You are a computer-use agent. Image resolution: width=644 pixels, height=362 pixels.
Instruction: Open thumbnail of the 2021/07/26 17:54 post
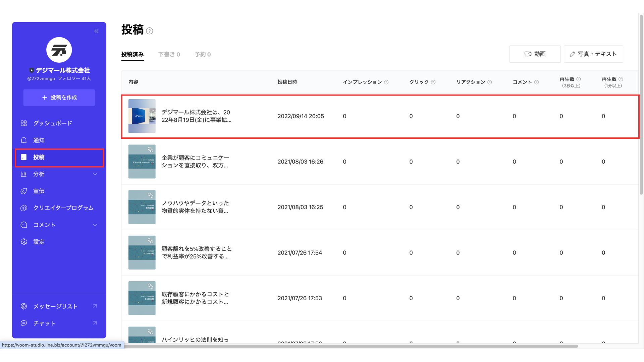pyautogui.click(x=142, y=253)
